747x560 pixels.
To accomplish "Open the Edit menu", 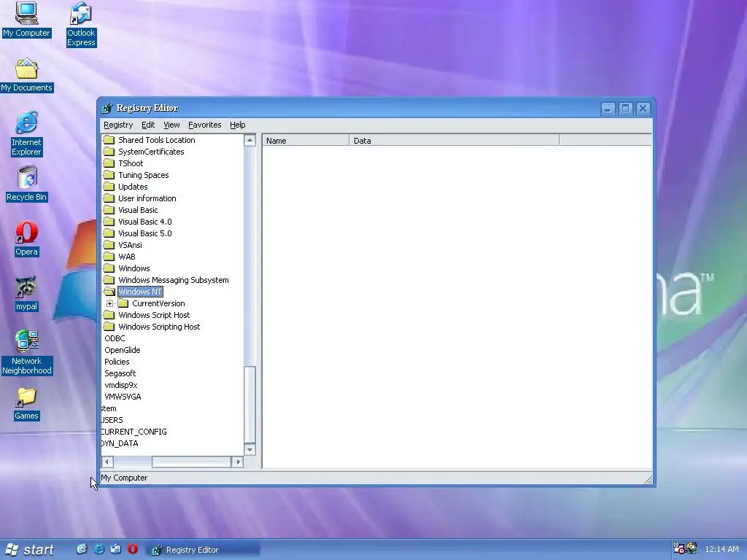I will click(148, 125).
